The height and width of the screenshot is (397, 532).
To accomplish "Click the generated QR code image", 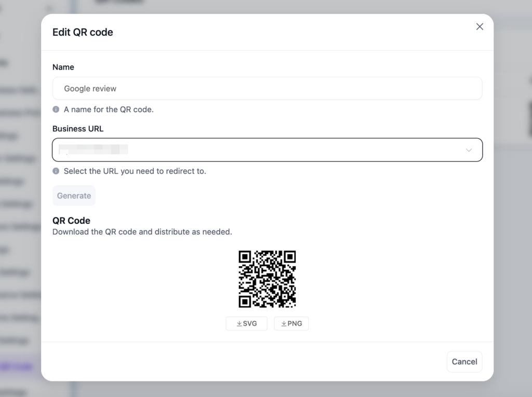I will point(267,279).
